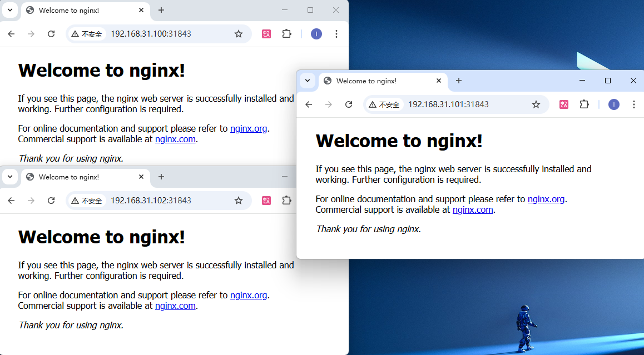Close the tab in 192.168.31.100 window
Screen dimensions: 644x355
point(141,10)
